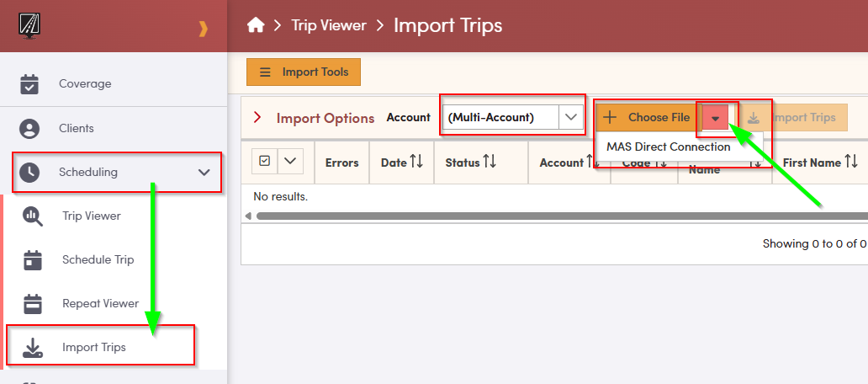This screenshot has height=384, width=868.
Task: Toggle the select-all checkbox in table header
Action: (265, 161)
